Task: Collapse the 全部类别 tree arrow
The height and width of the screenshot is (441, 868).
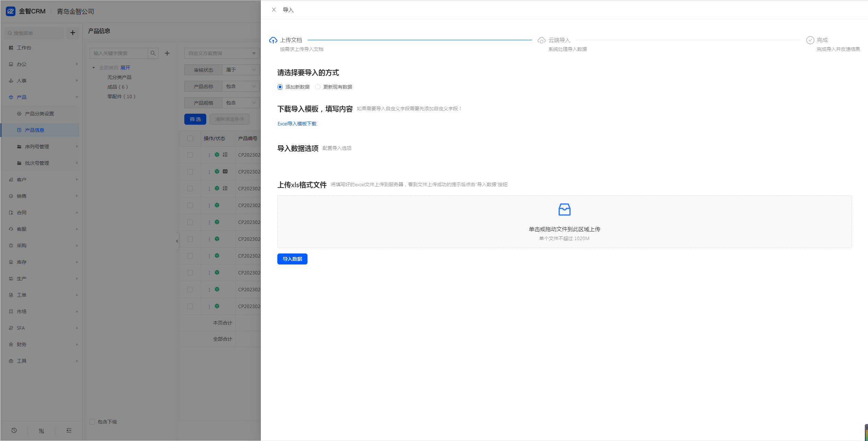Action: tap(94, 68)
